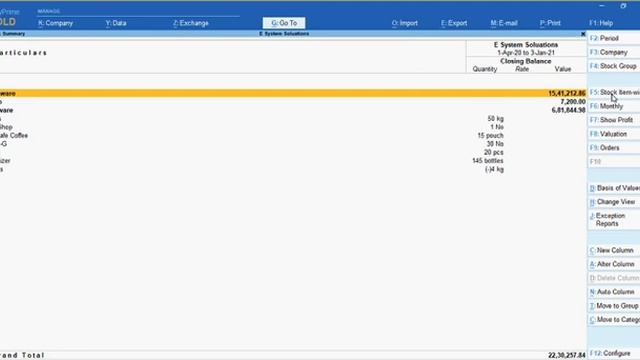Image resolution: width=640 pixels, height=360 pixels.
Task: Select the row with 50 kg quantity
Action: pos(293,119)
